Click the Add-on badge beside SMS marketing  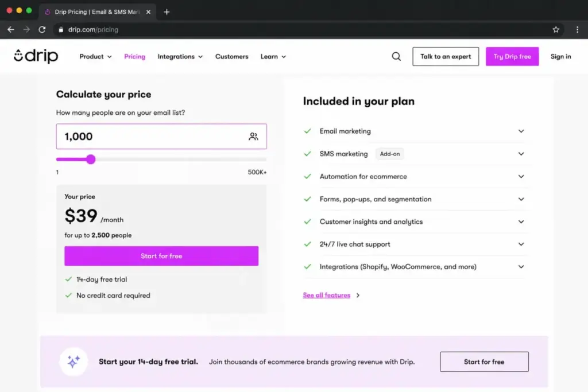(390, 154)
